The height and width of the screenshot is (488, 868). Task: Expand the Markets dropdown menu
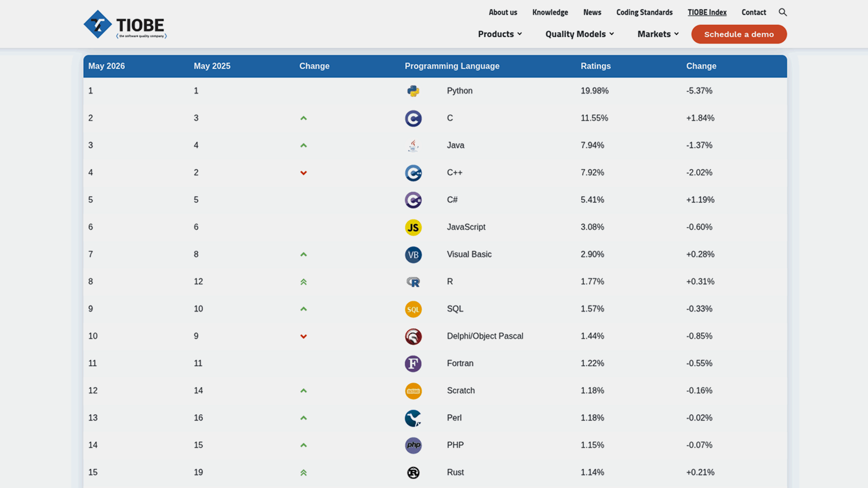(658, 34)
